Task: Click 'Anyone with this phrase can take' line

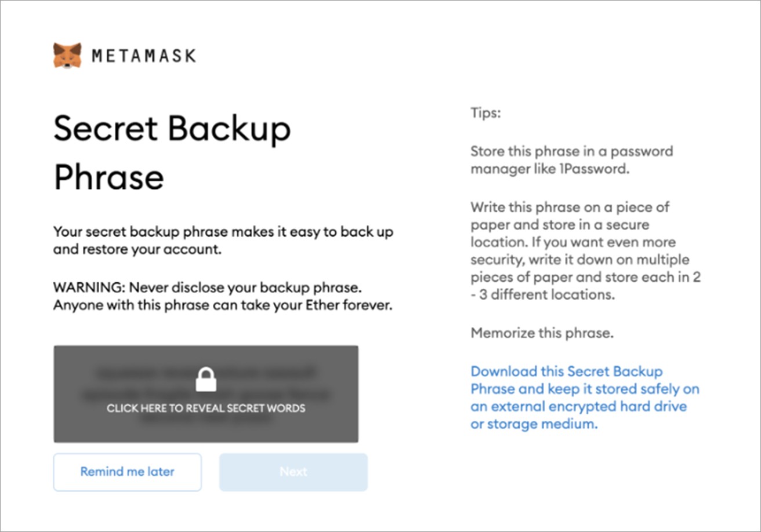Action: pos(223,305)
